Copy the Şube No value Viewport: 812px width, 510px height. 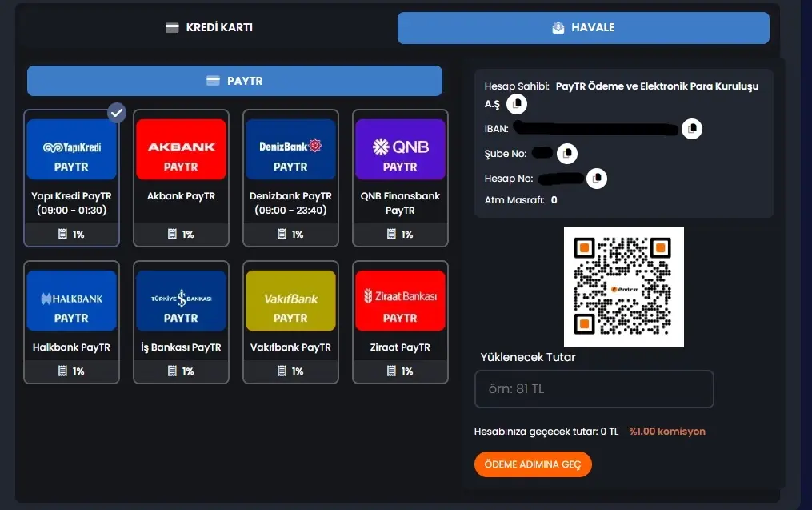(566, 153)
